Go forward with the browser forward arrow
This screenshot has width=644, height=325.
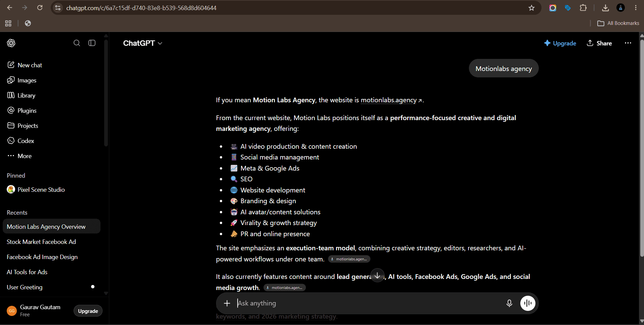click(25, 8)
